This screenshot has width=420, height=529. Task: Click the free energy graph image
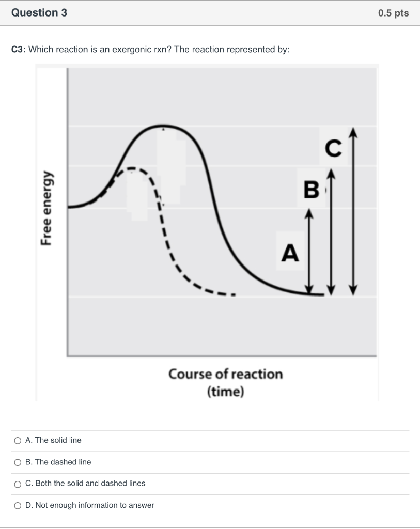[x=207, y=232]
